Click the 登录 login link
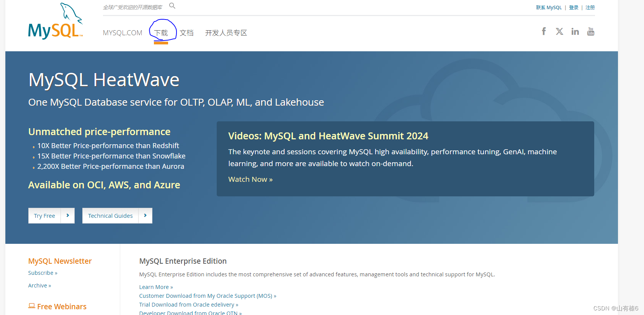The image size is (644, 315). coord(574,8)
